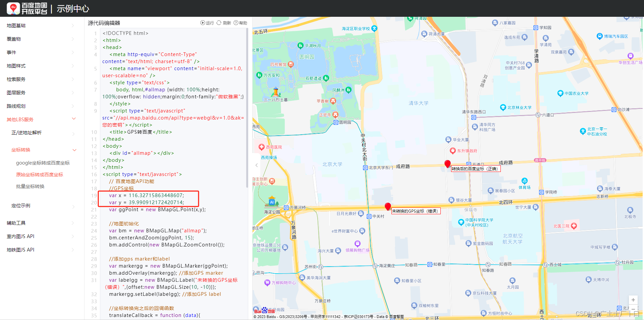Expand the 检索服务 menu chevron
The image size is (644, 320).
pyautogui.click(x=73, y=79)
